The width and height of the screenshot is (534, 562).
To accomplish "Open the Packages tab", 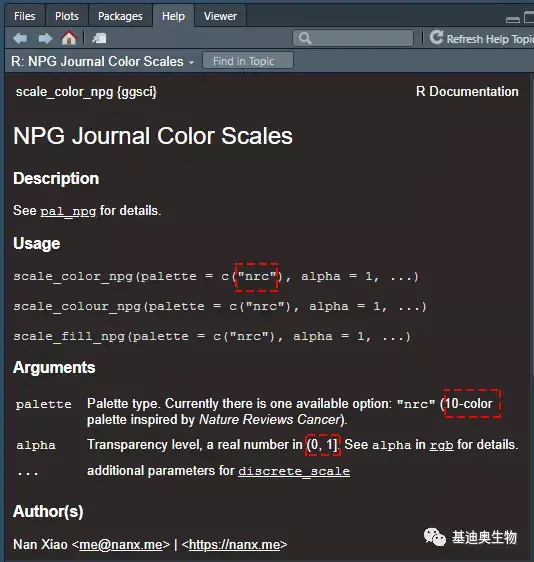I will click(x=120, y=16).
